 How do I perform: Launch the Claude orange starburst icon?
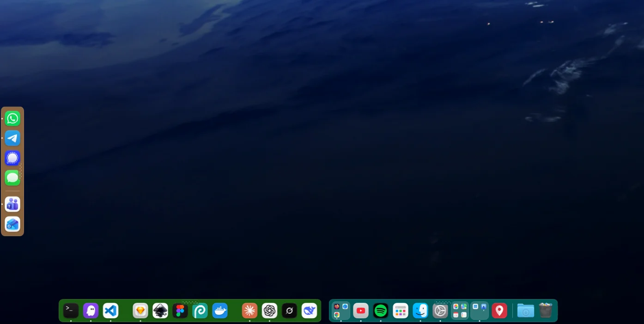(x=249, y=311)
